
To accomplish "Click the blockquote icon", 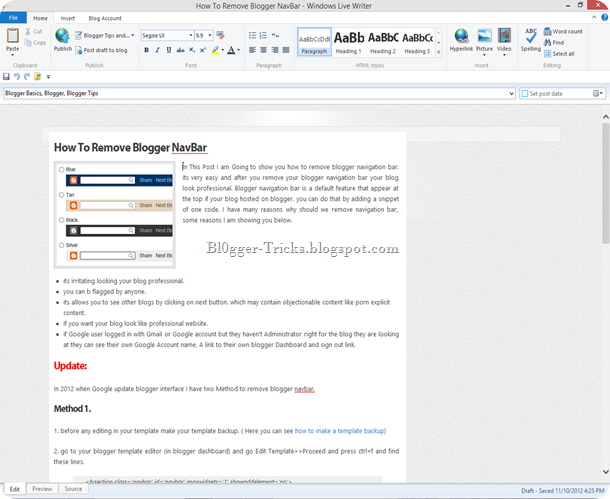I will [275, 35].
